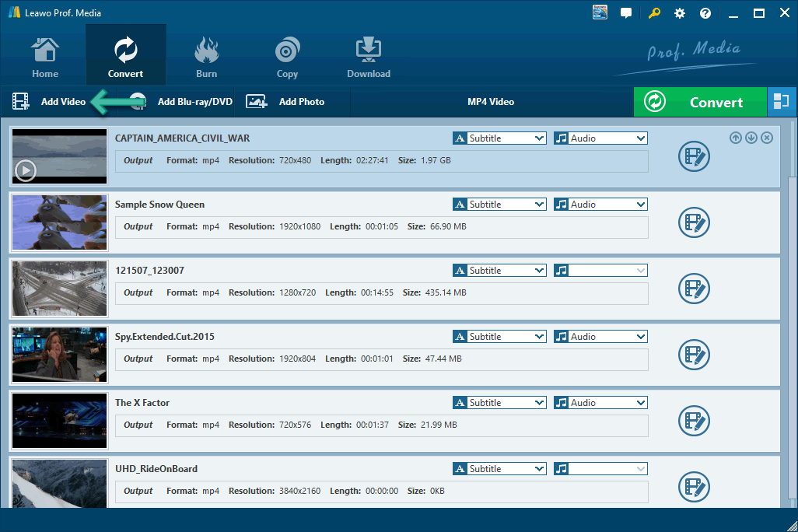The height and width of the screenshot is (532, 798).
Task: Move CAPTAIN_AMERICA_CIVIL_WAR up in the list
Action: (x=736, y=138)
